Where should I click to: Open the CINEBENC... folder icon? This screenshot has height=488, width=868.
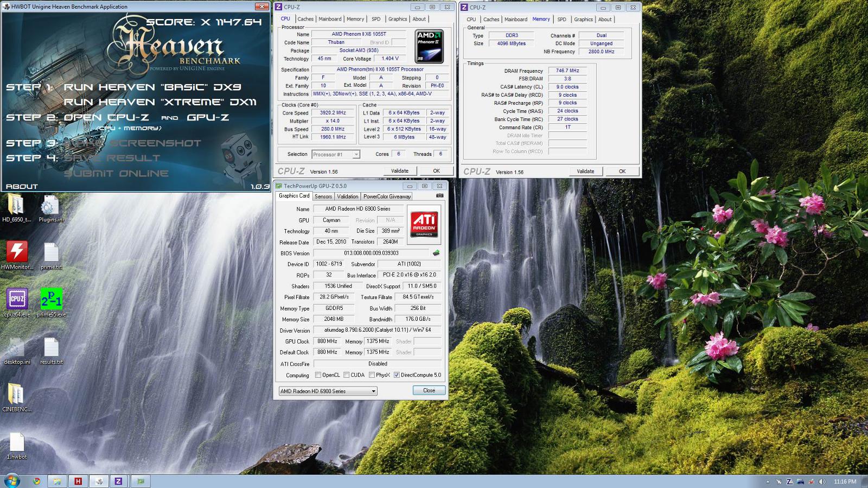click(x=17, y=397)
